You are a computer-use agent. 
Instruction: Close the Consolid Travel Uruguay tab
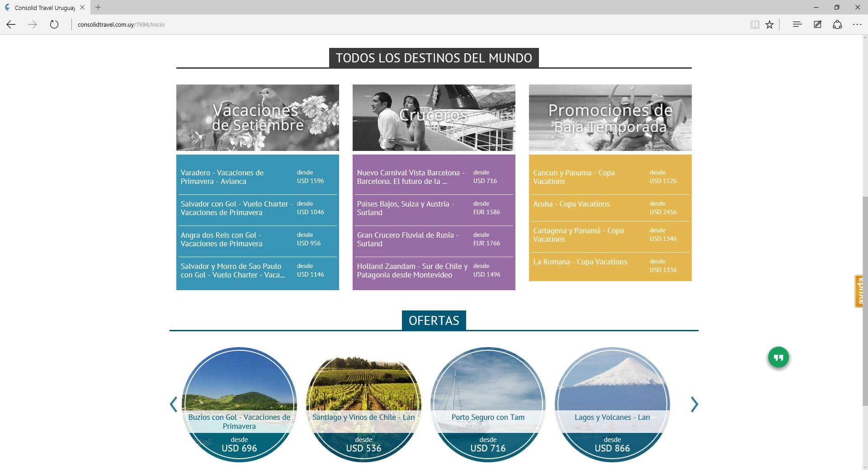click(x=82, y=7)
